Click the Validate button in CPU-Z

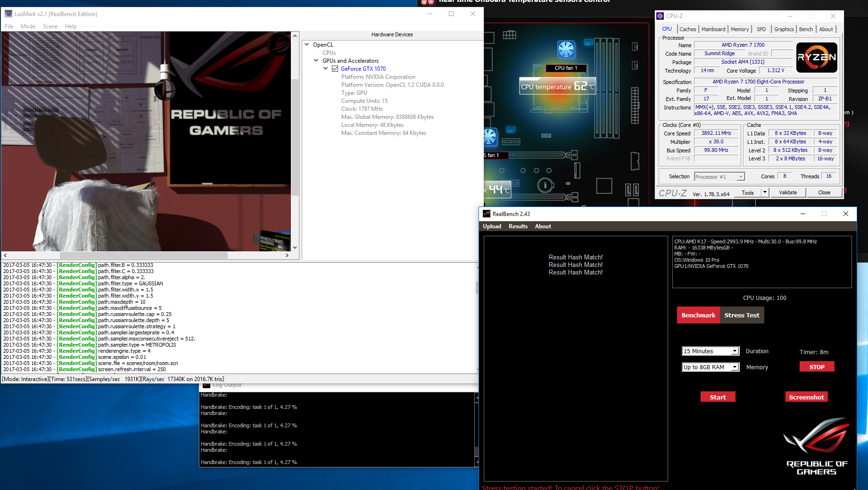[788, 192]
